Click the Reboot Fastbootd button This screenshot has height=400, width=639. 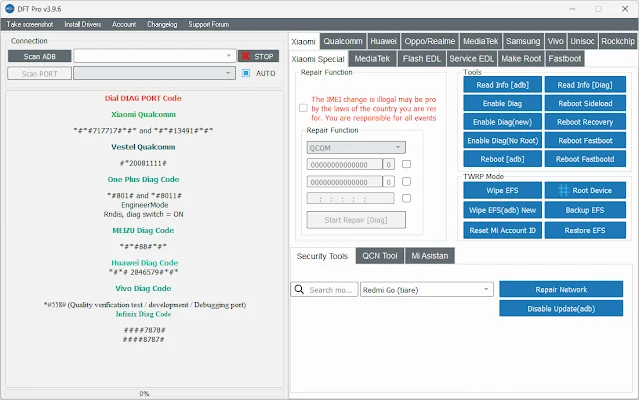point(585,159)
